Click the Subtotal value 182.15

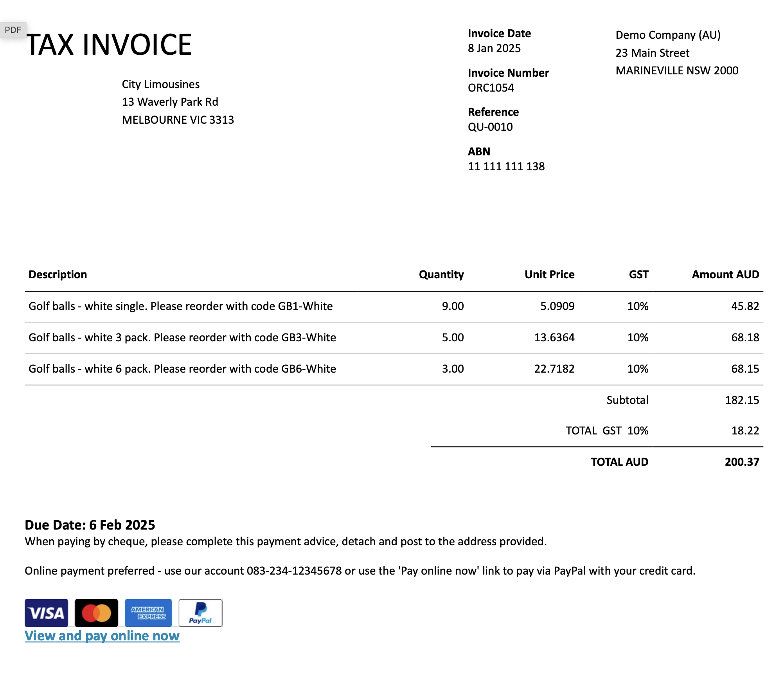click(x=742, y=400)
